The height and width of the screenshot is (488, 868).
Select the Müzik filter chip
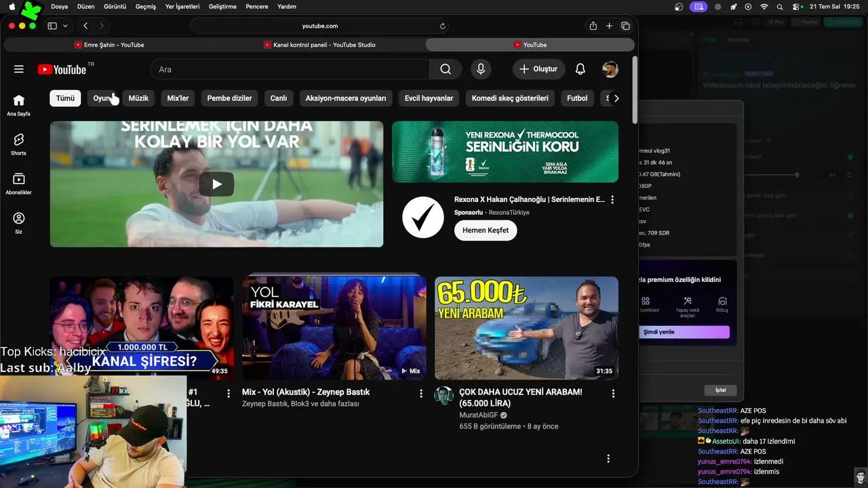point(138,98)
